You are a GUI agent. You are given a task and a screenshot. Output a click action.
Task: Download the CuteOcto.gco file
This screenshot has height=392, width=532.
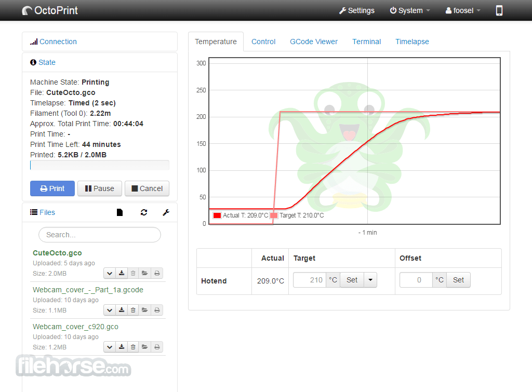(x=122, y=273)
